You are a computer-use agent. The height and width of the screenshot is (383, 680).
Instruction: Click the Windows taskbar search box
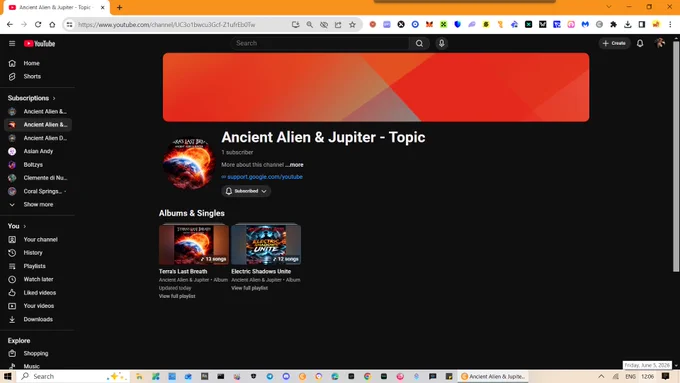point(72,376)
